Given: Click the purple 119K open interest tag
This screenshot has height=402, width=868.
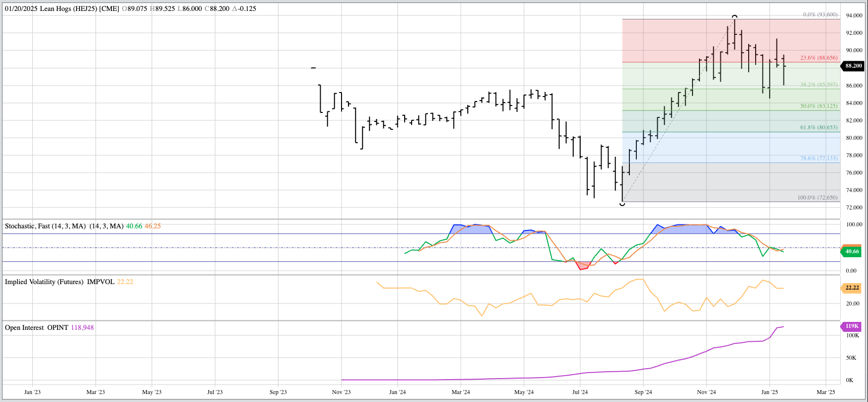Looking at the screenshot, I should coord(852,326).
